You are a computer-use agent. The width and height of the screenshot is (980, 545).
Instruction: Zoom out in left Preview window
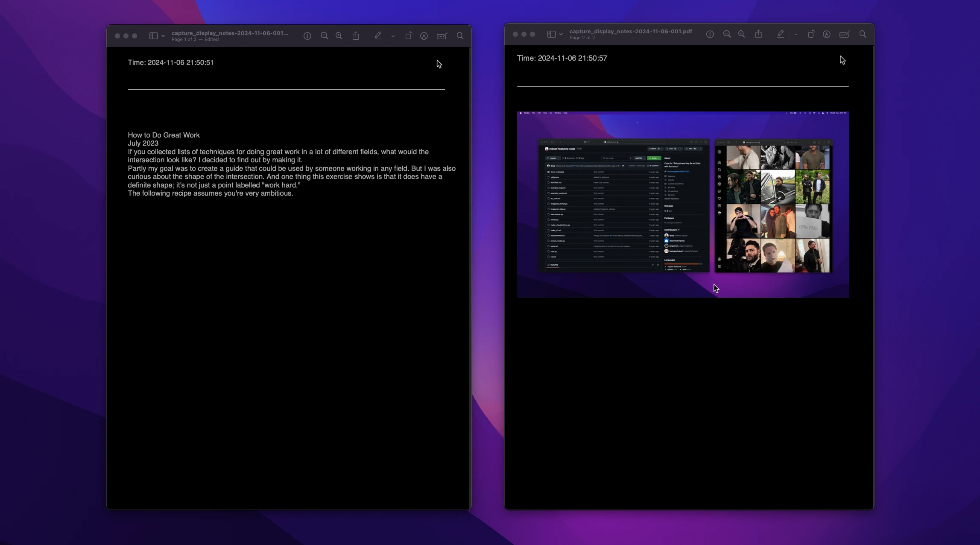[325, 36]
